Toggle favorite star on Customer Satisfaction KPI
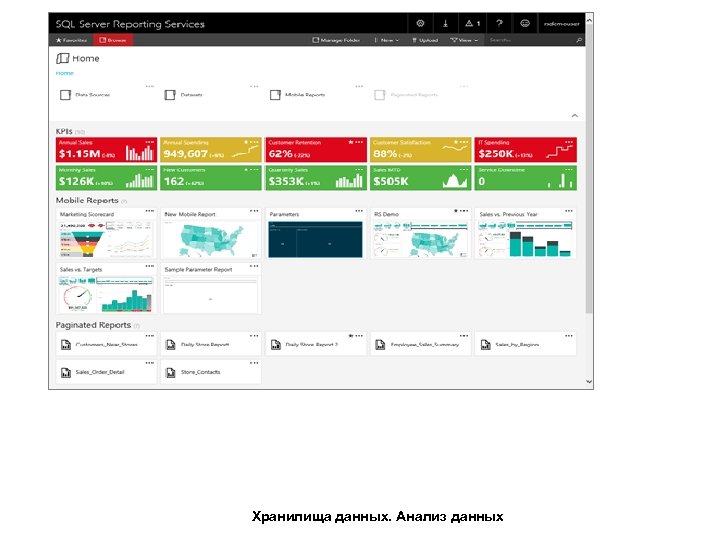Viewport: 720px width, 540px height. pos(456,142)
